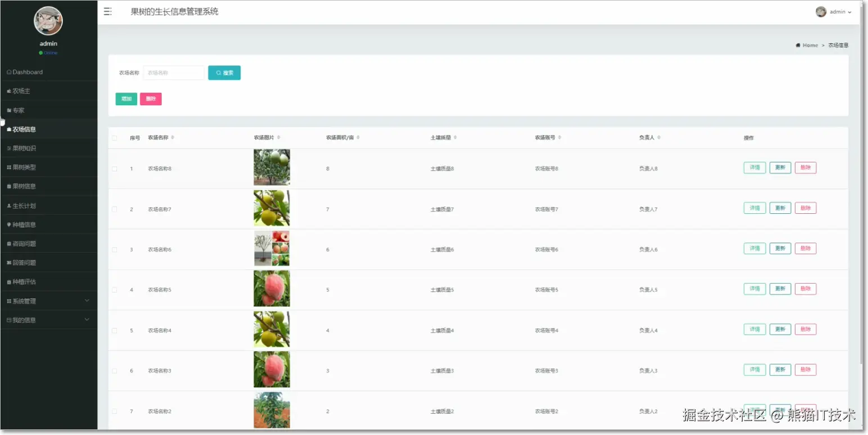Check the box for row 农场名称7
Image resolution: width=868 pixels, height=435 pixels.
[115, 209]
